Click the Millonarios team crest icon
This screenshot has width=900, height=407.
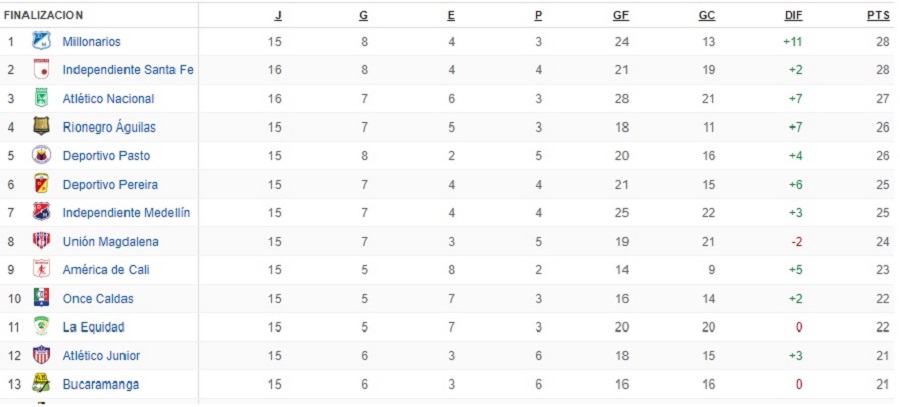point(41,41)
